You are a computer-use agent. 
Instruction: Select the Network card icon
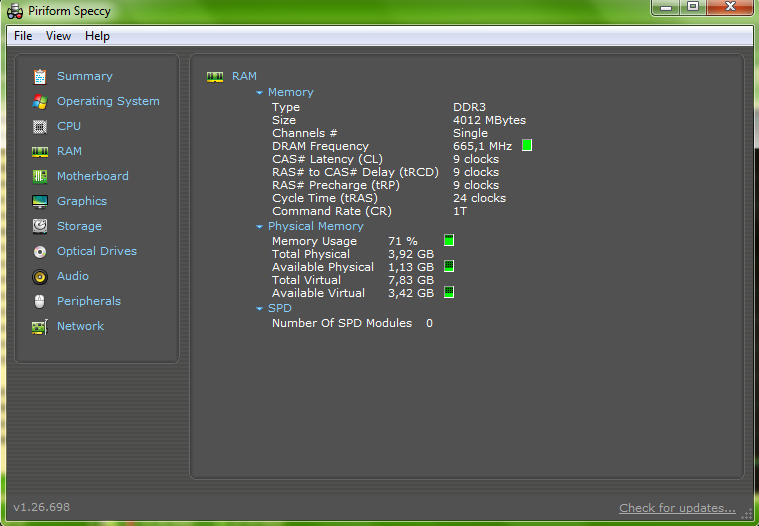(x=40, y=326)
